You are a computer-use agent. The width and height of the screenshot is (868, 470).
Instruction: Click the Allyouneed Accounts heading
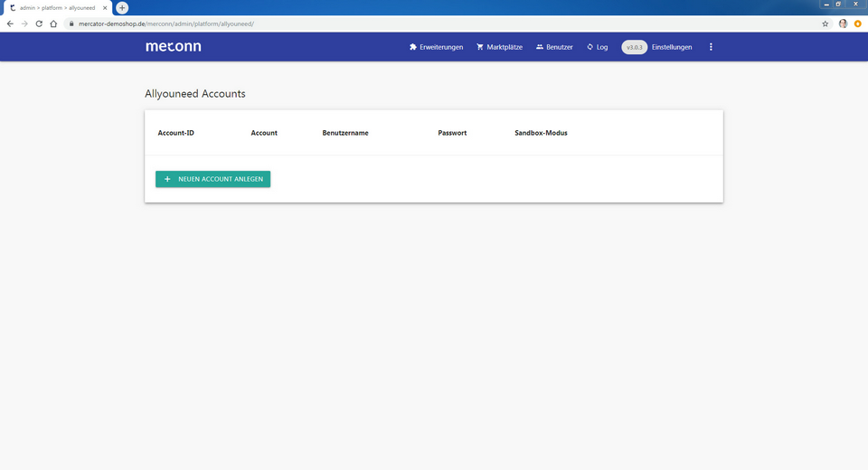click(195, 94)
